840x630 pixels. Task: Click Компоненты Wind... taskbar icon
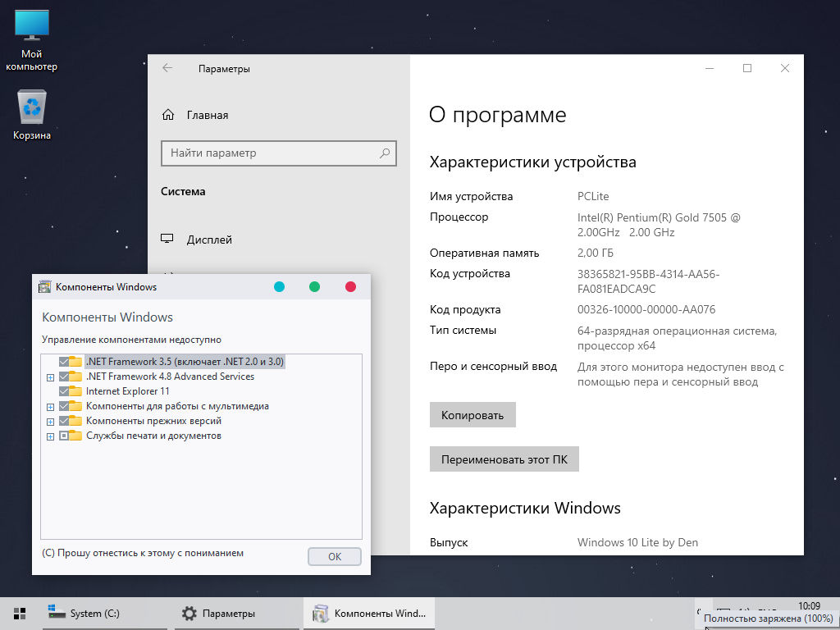click(321, 614)
